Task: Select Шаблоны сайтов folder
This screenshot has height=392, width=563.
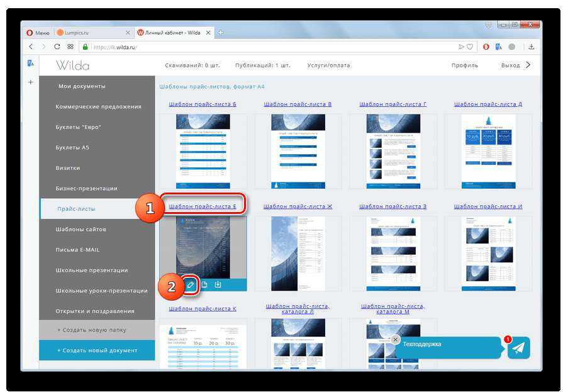Action: pyautogui.click(x=98, y=229)
